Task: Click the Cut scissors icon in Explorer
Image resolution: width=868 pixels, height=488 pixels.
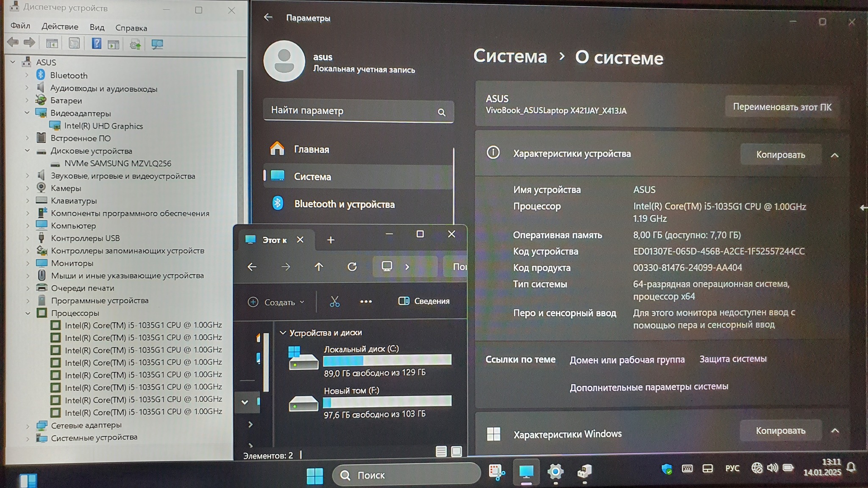Action: (334, 302)
